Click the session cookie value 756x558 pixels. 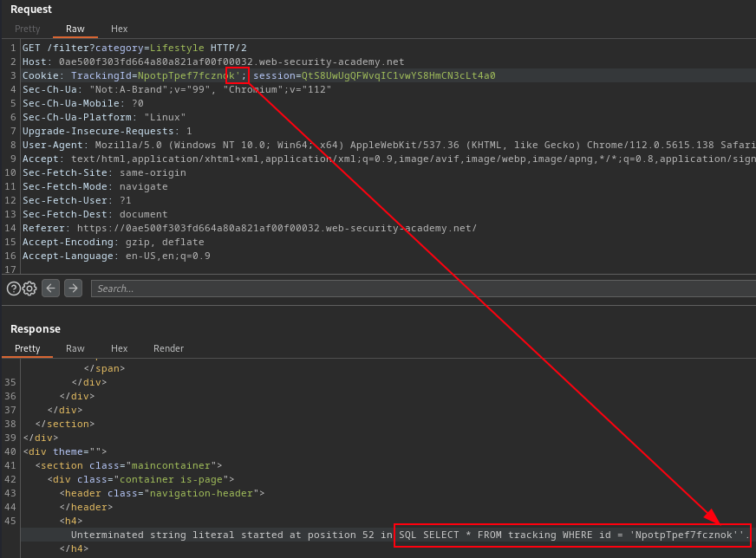click(x=398, y=75)
